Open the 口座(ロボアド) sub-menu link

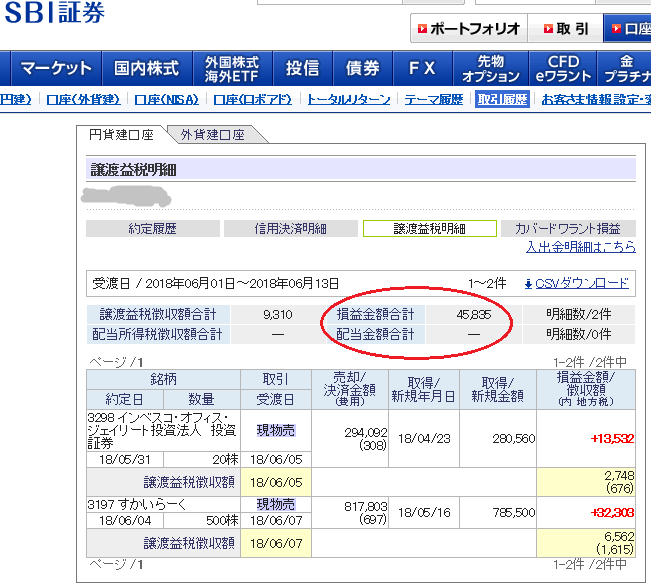(252, 100)
